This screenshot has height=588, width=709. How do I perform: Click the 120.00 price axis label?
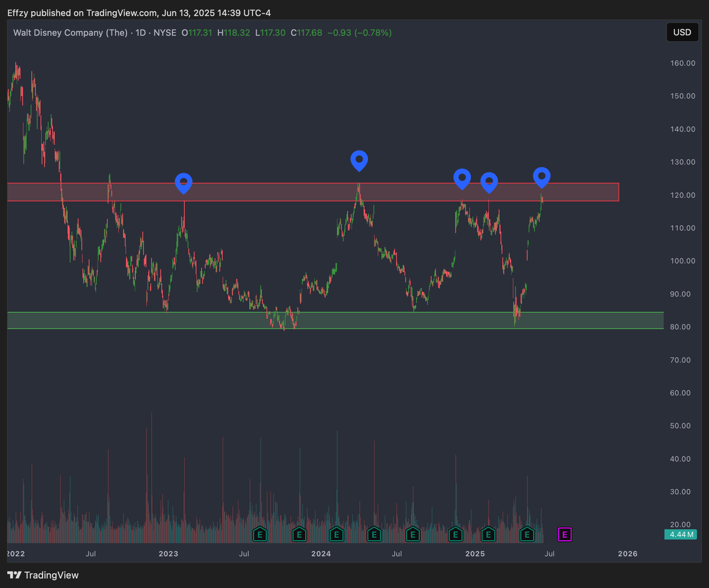[x=682, y=195]
